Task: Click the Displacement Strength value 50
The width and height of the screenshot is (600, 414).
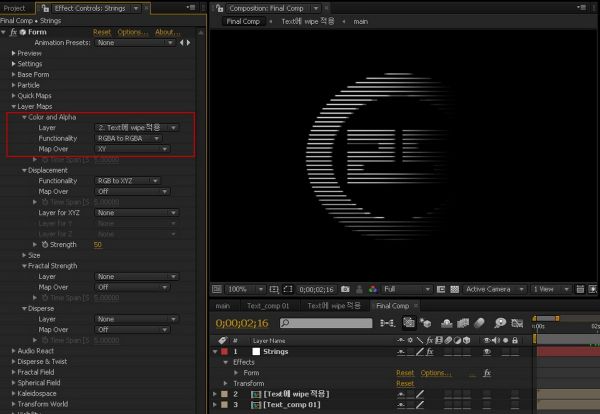Action: pos(98,244)
